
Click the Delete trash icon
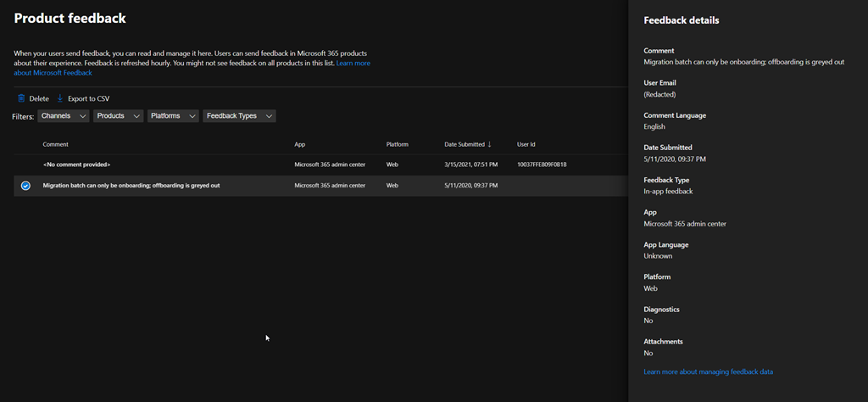[x=21, y=98]
